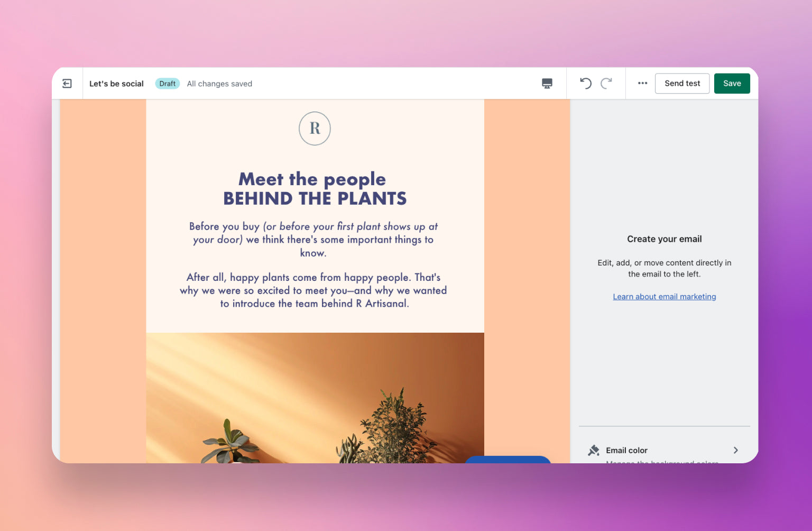Click the blue button below the photo

tap(508, 461)
